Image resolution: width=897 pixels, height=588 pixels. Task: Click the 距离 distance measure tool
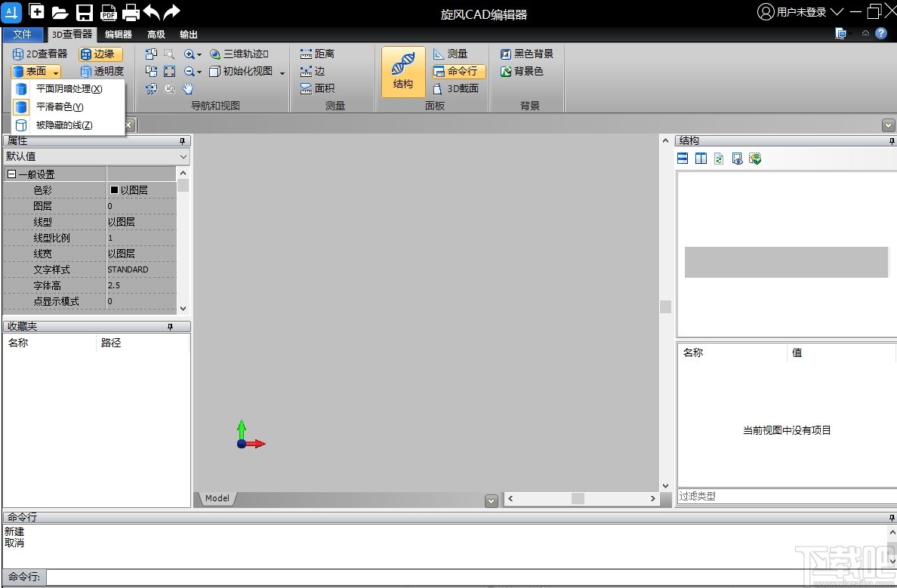pos(317,54)
